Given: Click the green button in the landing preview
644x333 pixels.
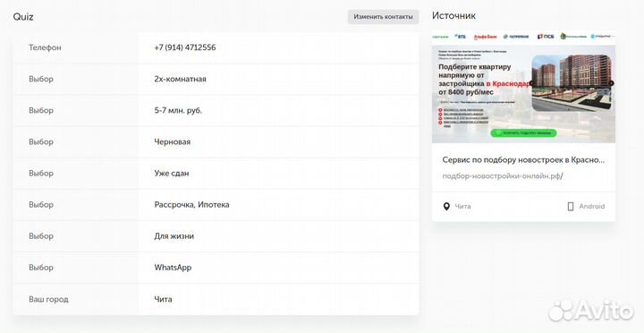Looking at the screenshot, I should pos(523,132).
